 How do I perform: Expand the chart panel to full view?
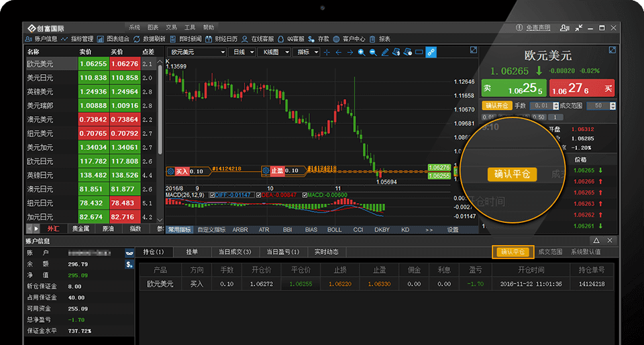point(474,50)
